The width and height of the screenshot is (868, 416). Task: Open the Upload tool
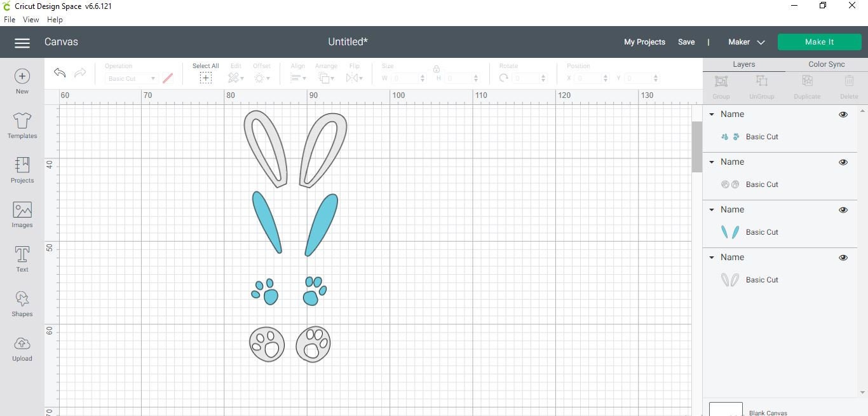coord(22,349)
